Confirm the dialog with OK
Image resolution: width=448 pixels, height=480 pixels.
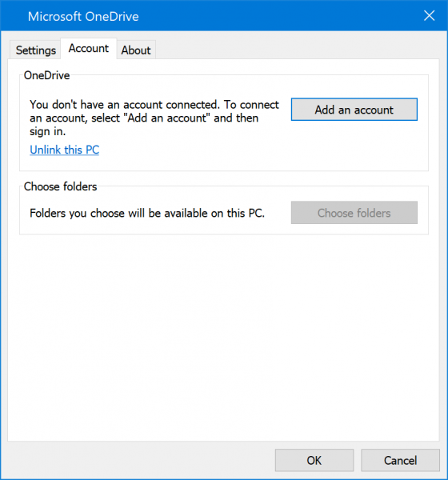pos(314,461)
